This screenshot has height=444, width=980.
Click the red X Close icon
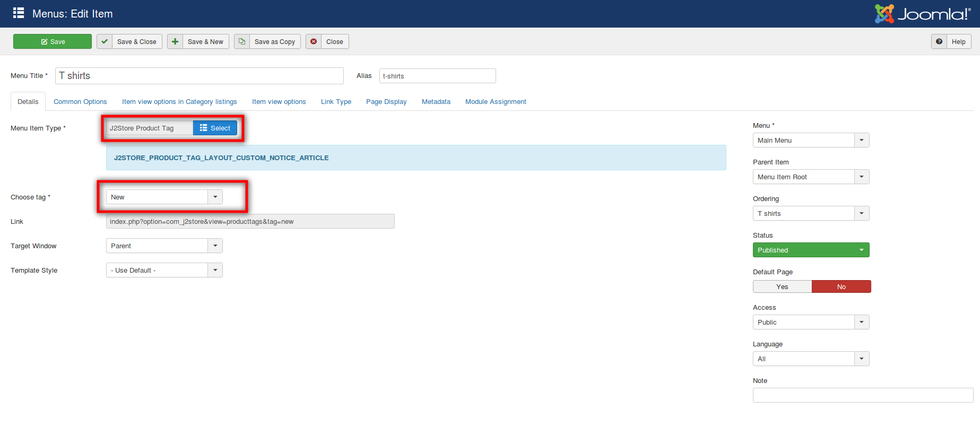(x=314, y=41)
